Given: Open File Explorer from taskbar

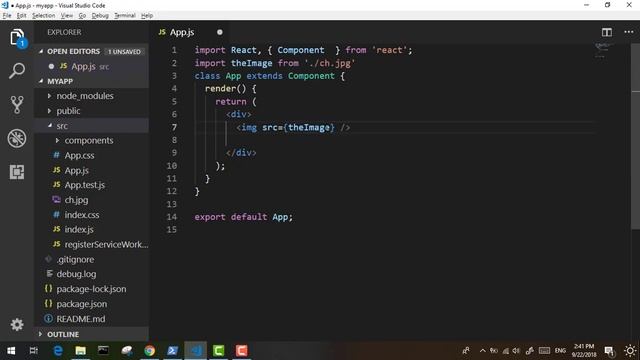Looking at the screenshot, I should (80, 351).
